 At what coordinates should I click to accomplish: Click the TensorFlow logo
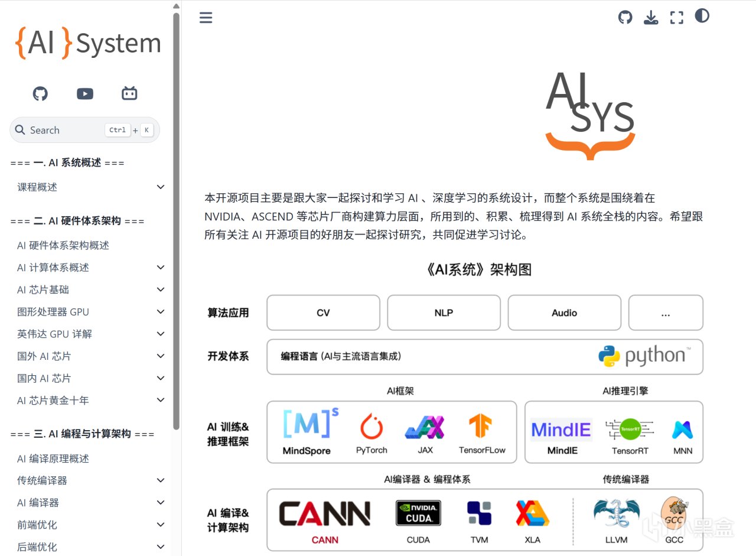click(x=480, y=426)
